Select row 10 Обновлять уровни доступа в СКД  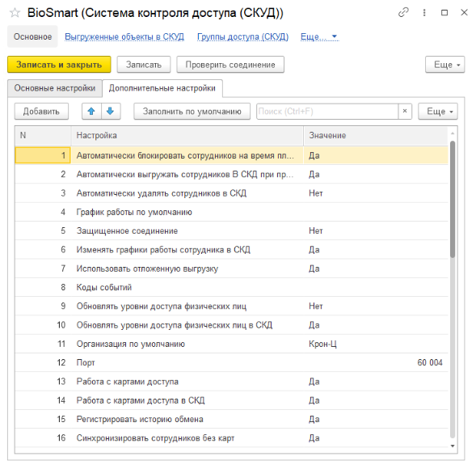click(x=231, y=325)
